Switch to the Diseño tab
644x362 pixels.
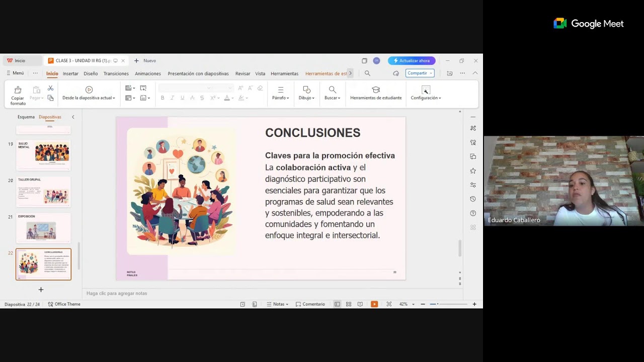[x=91, y=73]
